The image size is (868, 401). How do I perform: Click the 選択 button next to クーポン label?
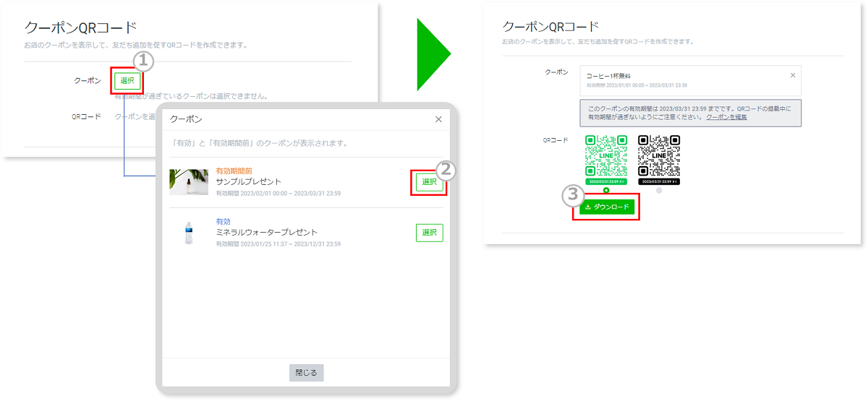click(x=127, y=81)
